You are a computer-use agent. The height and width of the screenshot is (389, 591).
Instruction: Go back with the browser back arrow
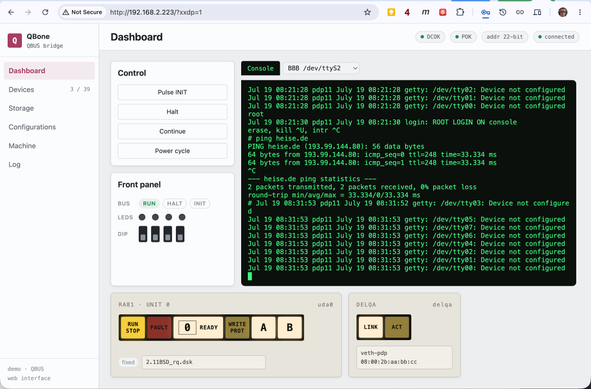[x=11, y=12]
